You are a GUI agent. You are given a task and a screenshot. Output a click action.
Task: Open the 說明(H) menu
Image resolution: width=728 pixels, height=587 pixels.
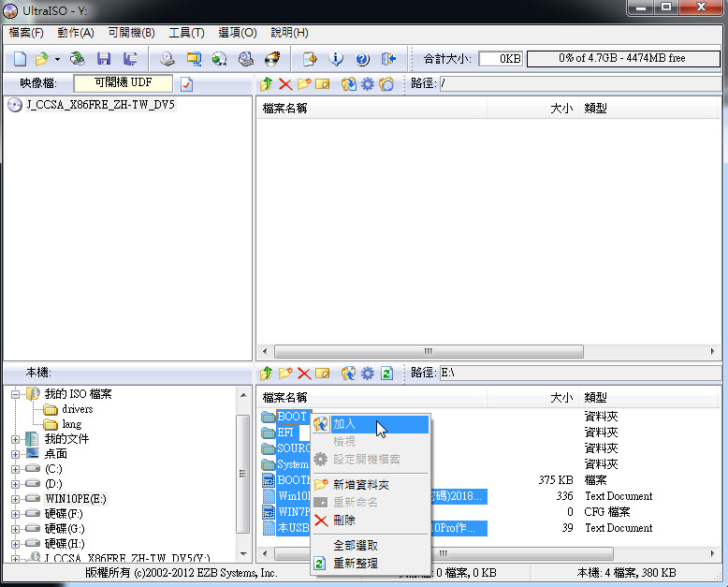click(x=289, y=33)
